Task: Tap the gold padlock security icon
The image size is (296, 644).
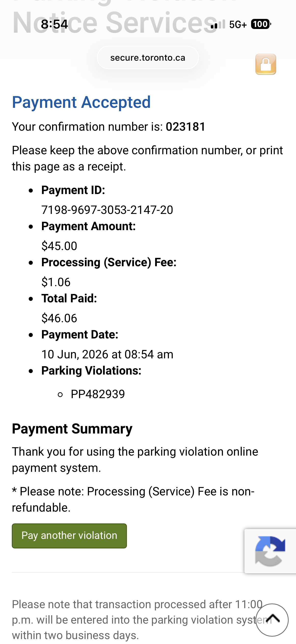Action: pyautogui.click(x=266, y=64)
